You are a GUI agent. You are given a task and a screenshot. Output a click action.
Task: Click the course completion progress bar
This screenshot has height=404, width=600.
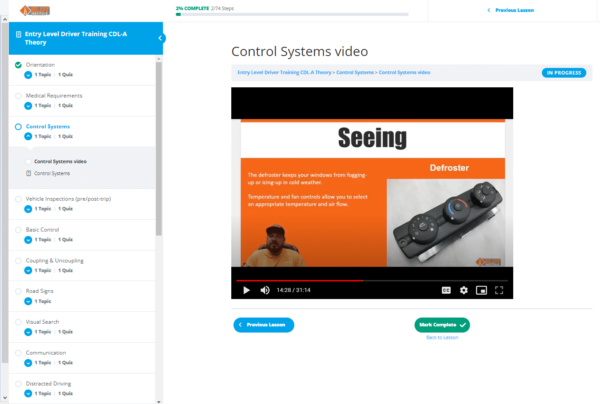[x=292, y=15]
